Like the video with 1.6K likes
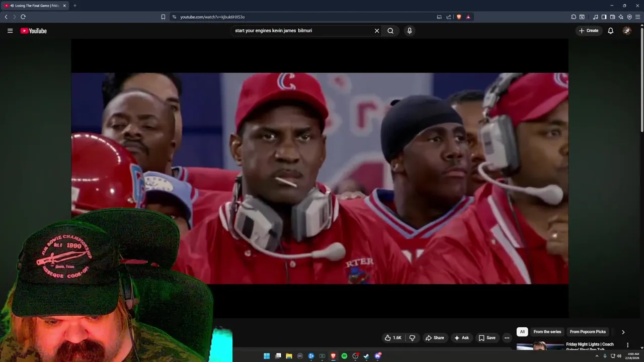The height and width of the screenshot is (362, 644). 393,338
